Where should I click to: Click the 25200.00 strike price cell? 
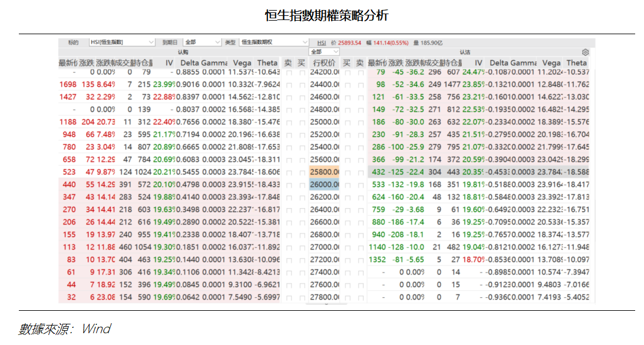[324, 134]
